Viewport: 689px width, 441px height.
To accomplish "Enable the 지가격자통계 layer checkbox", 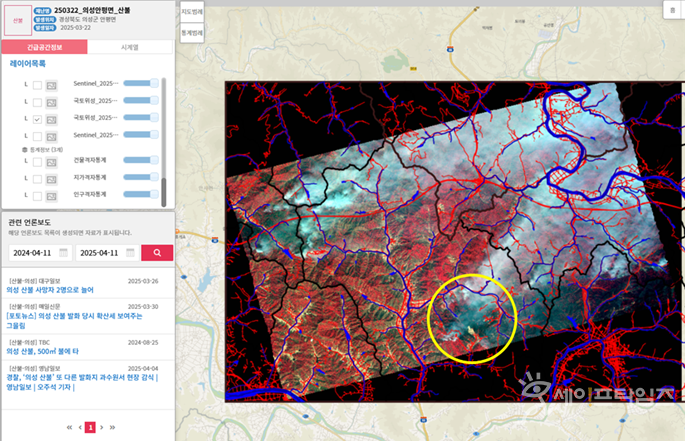I will click(37, 178).
